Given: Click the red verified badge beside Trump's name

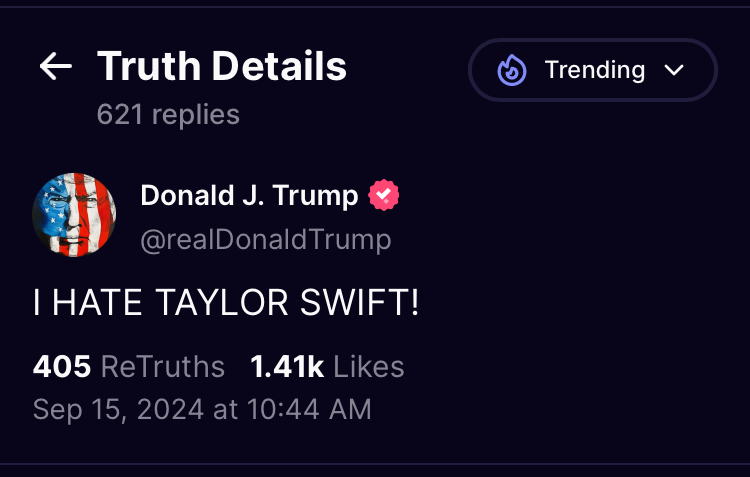Looking at the screenshot, I should 384,196.
